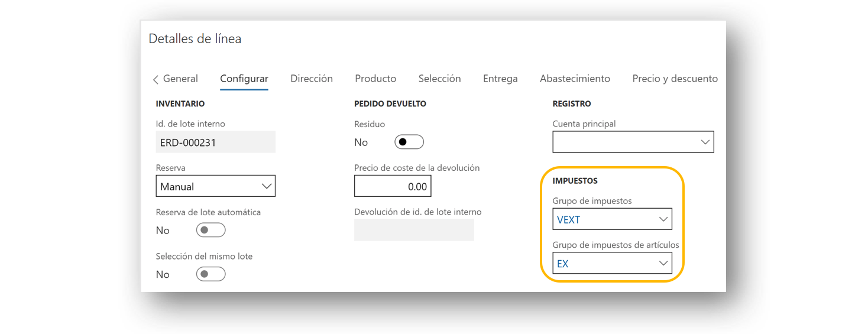Expand the Reserva dropdown showing Manual

coord(216,186)
